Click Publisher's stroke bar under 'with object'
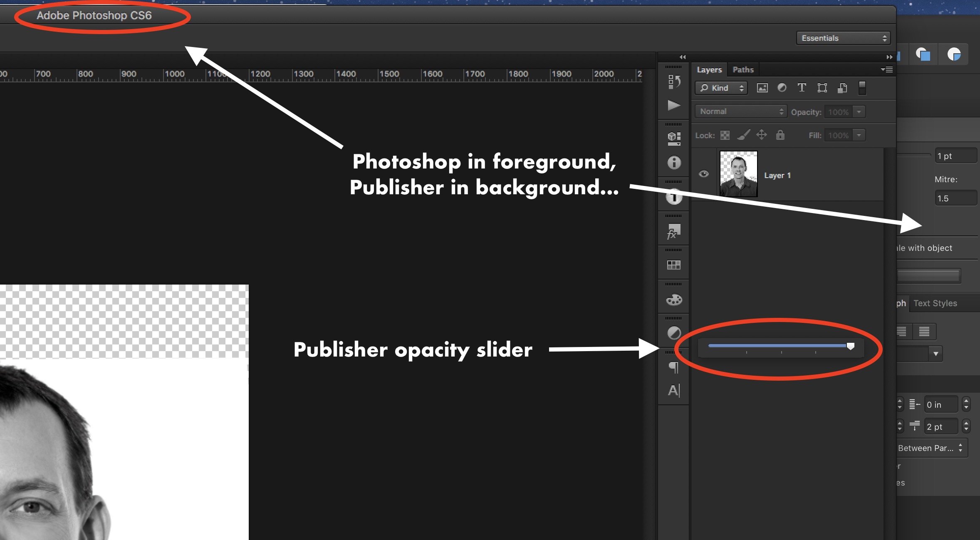 point(928,276)
